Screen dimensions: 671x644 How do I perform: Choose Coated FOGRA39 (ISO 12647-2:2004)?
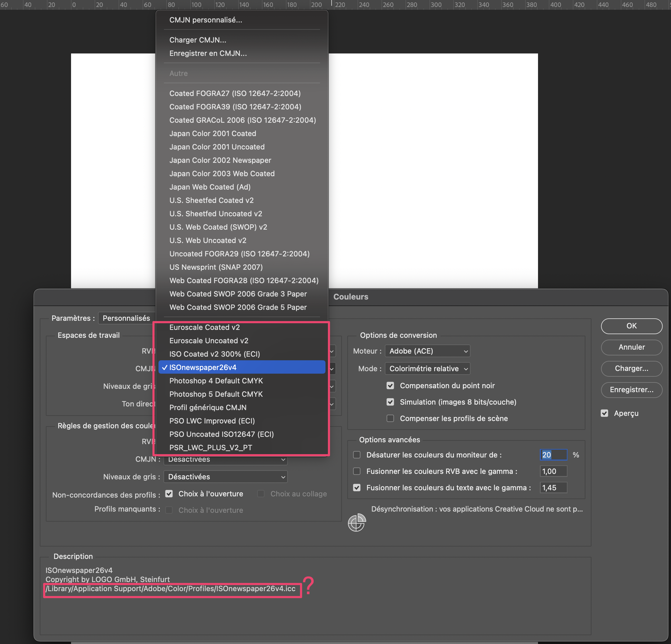pos(235,107)
